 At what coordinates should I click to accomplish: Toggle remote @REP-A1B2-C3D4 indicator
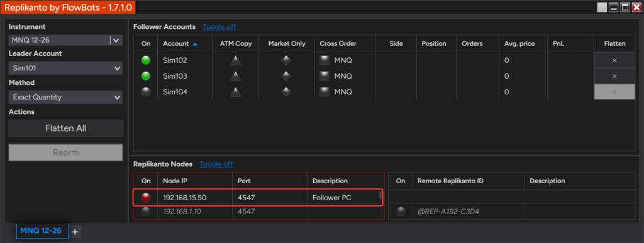401,212
